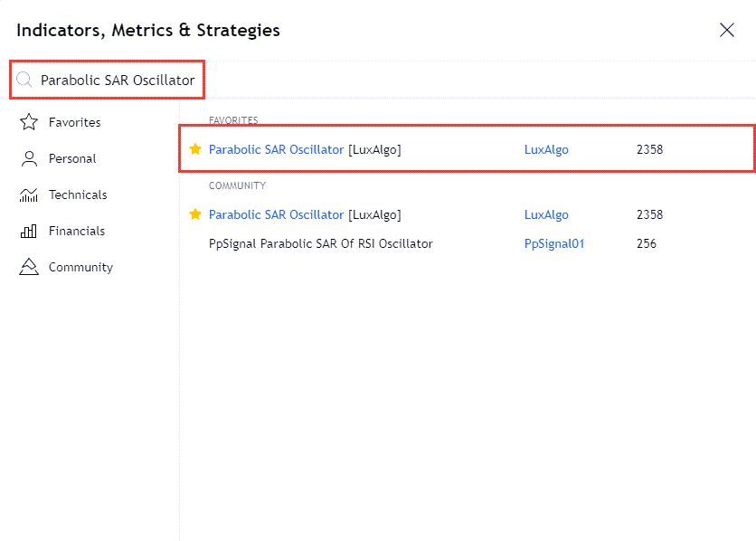The width and height of the screenshot is (756, 541).
Task: Toggle the star on the Community section LuxAlgo result
Action: coord(194,214)
